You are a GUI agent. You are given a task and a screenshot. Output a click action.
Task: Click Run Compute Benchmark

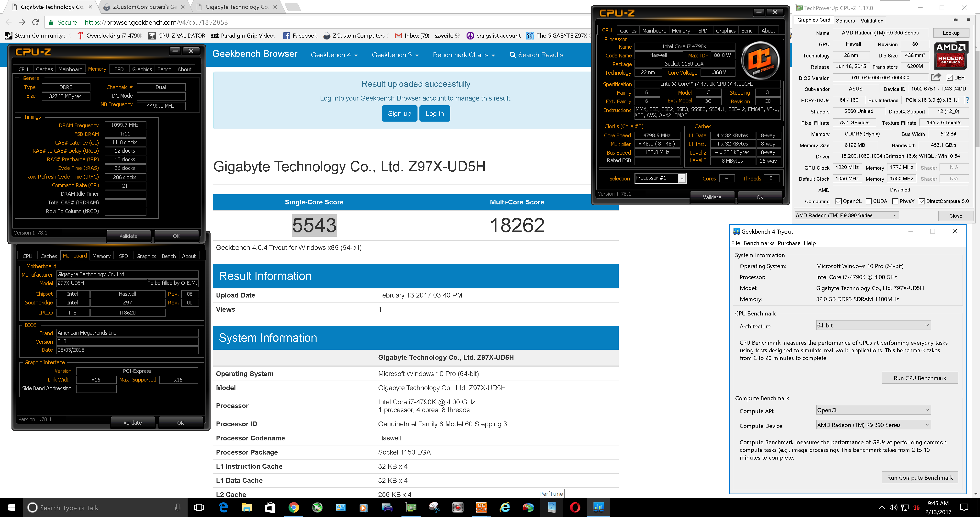919,478
